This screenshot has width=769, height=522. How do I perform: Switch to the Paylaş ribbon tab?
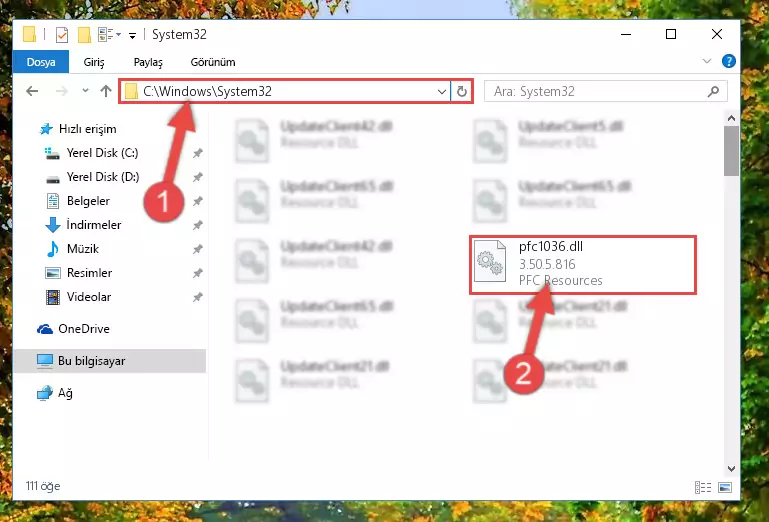[x=148, y=62]
